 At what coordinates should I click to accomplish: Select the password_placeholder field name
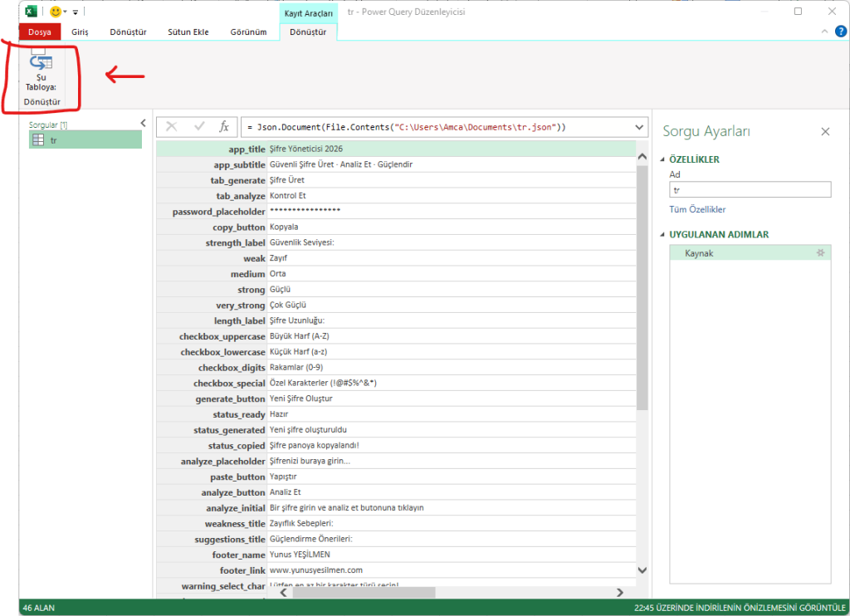tap(218, 212)
